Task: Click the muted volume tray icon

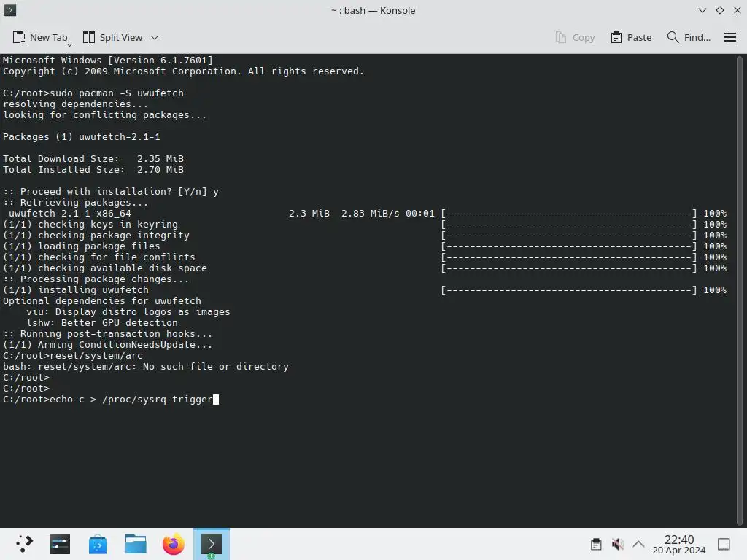Action: (617, 544)
